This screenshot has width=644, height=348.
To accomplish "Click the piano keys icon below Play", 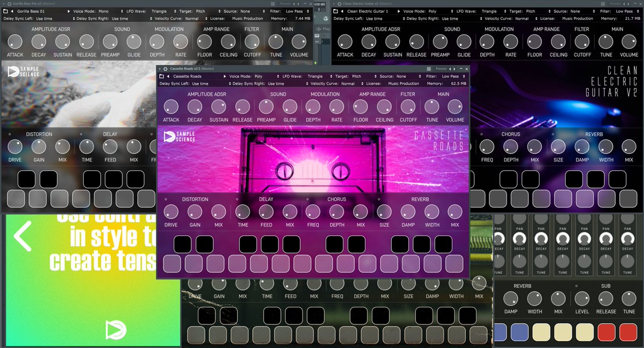I will coord(317,36).
